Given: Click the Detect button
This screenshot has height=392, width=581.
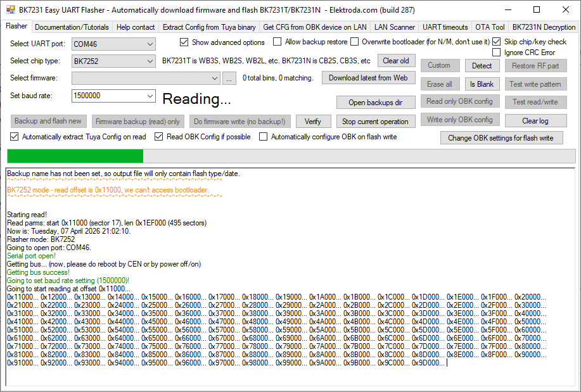Looking at the screenshot, I should click(482, 66).
